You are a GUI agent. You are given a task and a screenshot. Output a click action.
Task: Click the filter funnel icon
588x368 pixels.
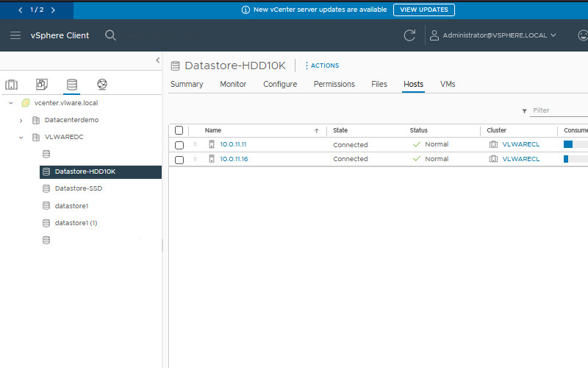[524, 111]
